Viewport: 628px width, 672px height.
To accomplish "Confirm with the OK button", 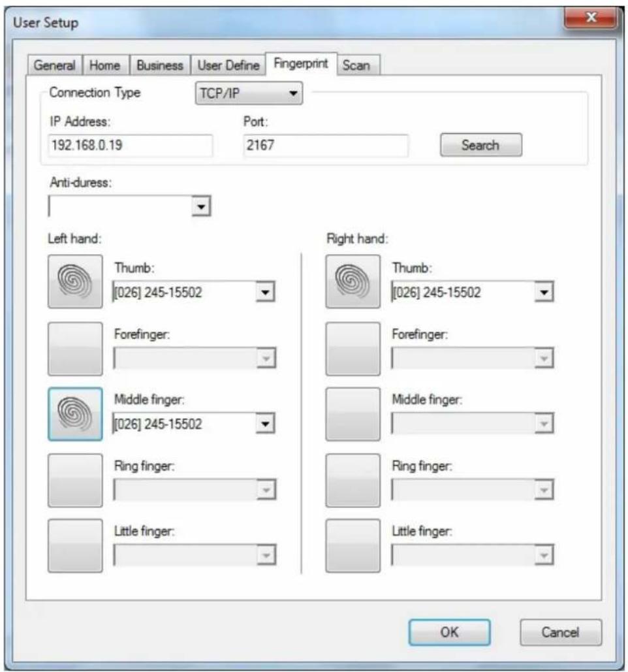I will pos(449,632).
